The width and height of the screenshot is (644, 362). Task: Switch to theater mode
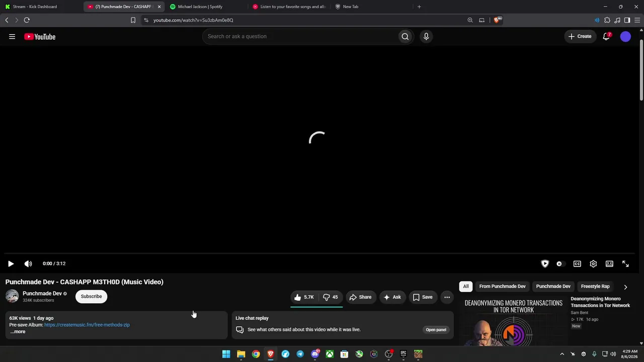click(609, 263)
